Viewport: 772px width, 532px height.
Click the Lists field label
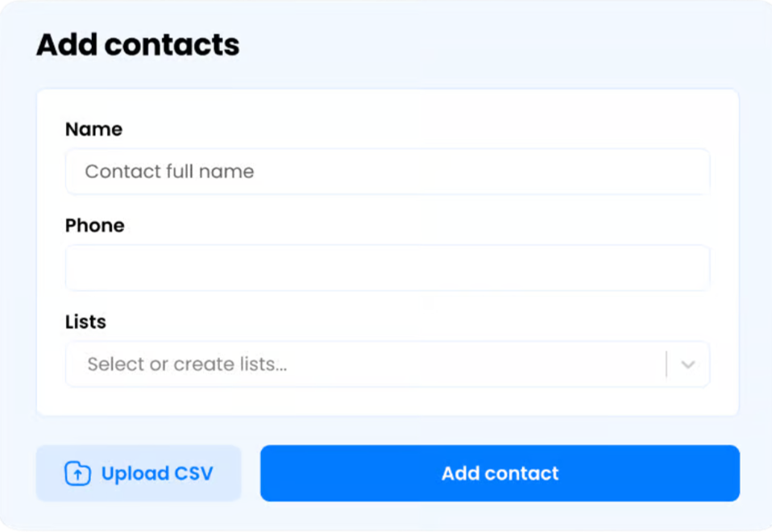coord(85,322)
